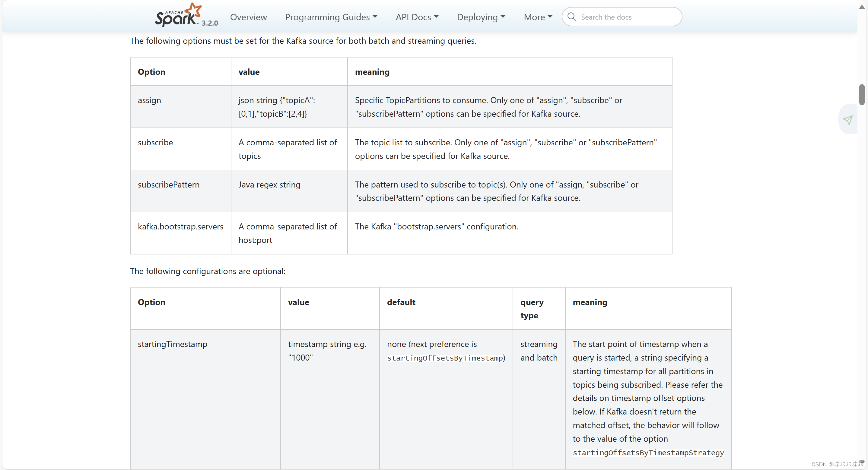Click the search magnifier icon
The width and height of the screenshot is (868, 470).
571,17
